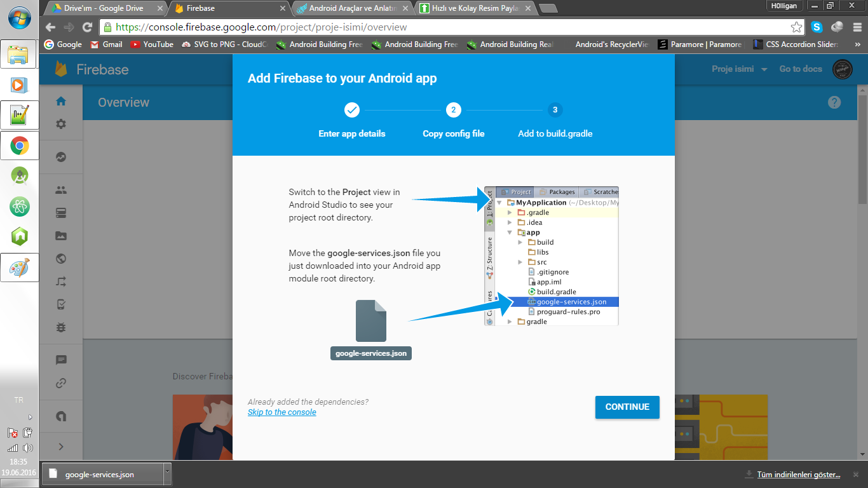The width and height of the screenshot is (868, 488).
Task: Open the Hosting globe icon in sidebar
Action: pyautogui.click(x=61, y=259)
